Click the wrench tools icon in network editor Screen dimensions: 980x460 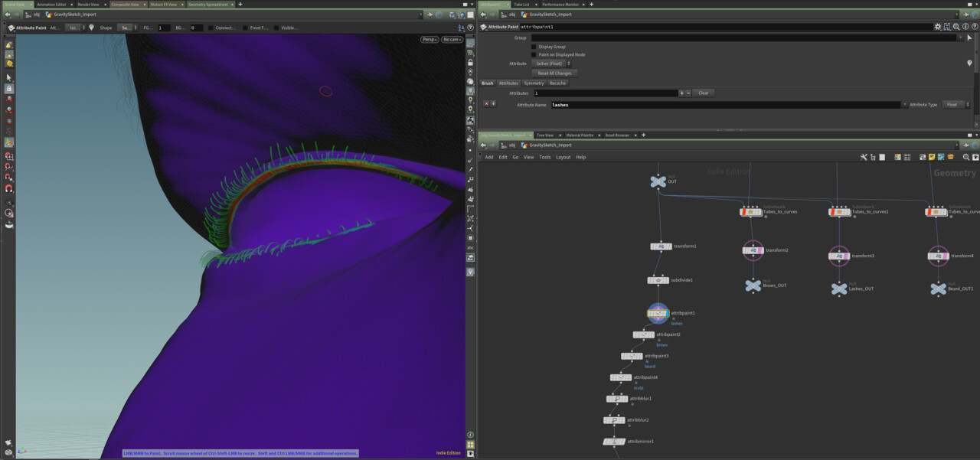tap(863, 157)
